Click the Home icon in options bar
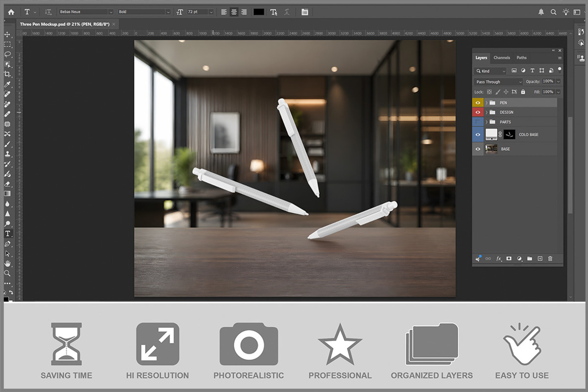 11,12
